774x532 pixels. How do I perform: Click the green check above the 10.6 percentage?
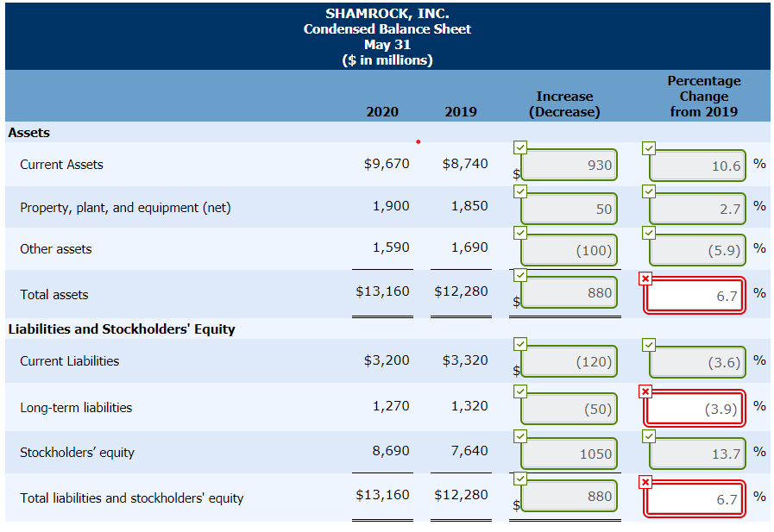(648, 147)
